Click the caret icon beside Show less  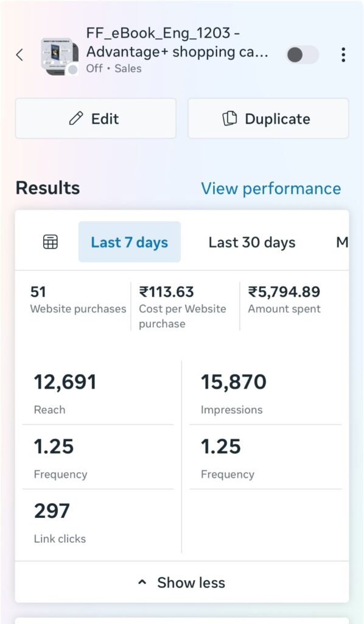click(x=142, y=583)
